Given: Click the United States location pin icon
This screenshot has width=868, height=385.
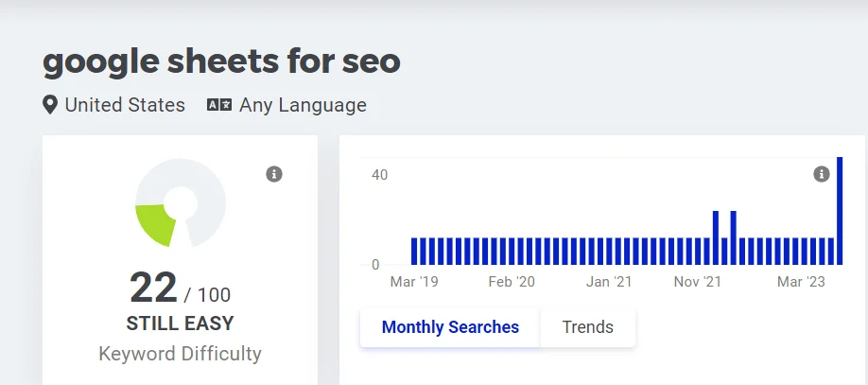Looking at the screenshot, I should coord(50,105).
